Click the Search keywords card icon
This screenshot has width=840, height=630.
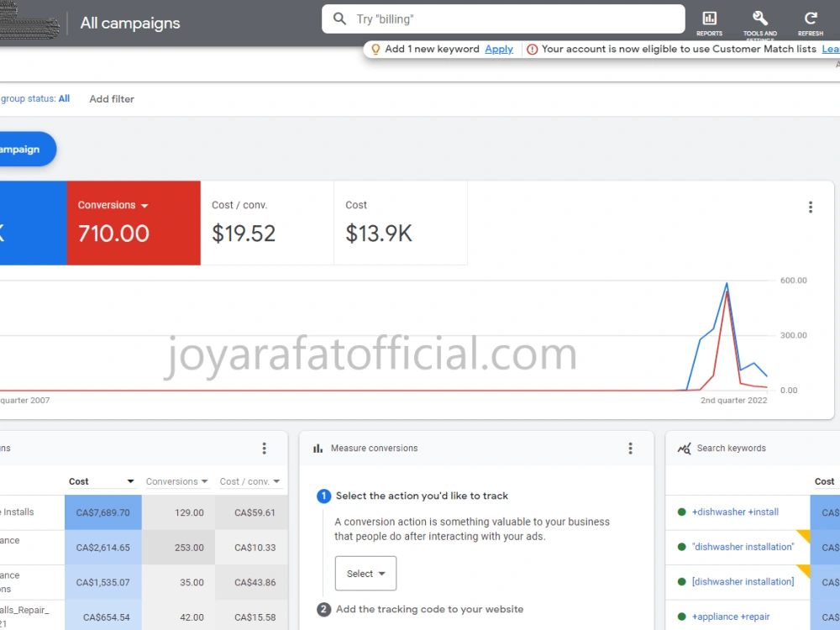tap(684, 449)
